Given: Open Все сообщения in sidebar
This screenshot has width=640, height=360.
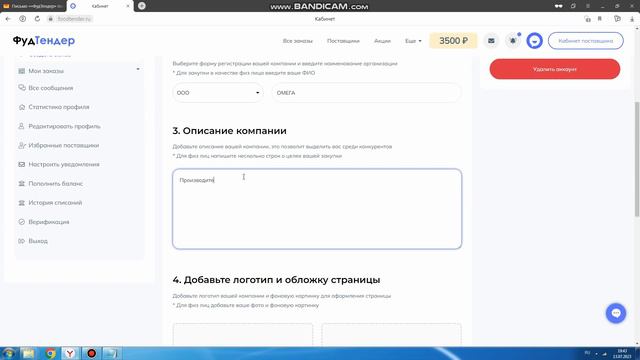Looking at the screenshot, I should (x=51, y=88).
